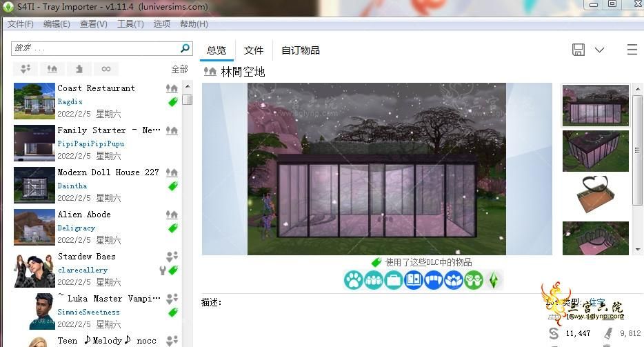Select the Alien Abode entry

97,227
